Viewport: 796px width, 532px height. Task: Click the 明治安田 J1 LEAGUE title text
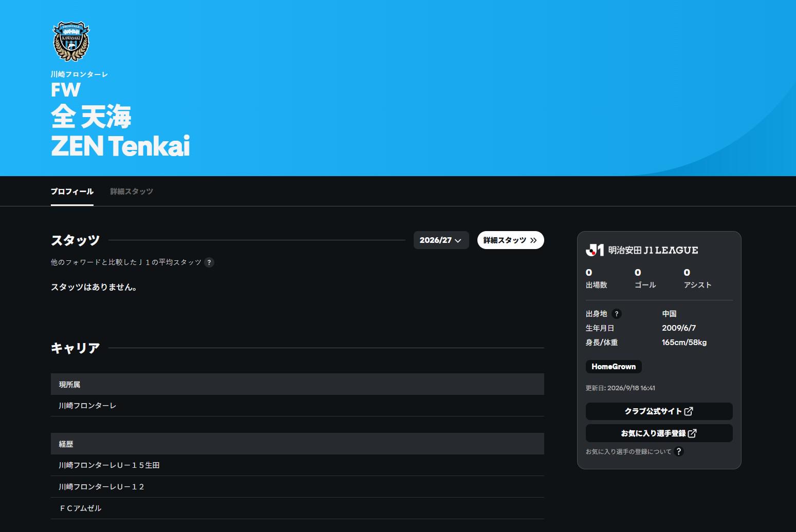click(653, 250)
